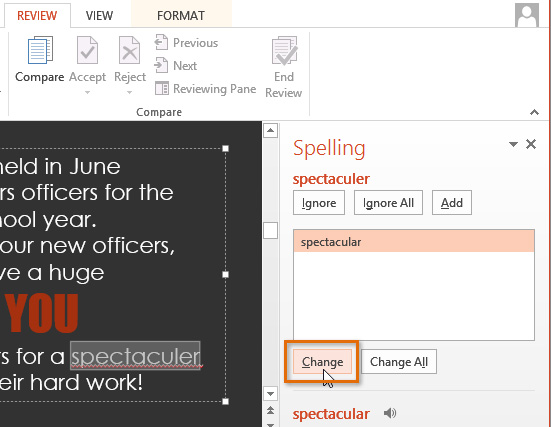The image size is (551, 427).
Task: Select the suggestion 'spectacular' in the list
Action: [414, 242]
